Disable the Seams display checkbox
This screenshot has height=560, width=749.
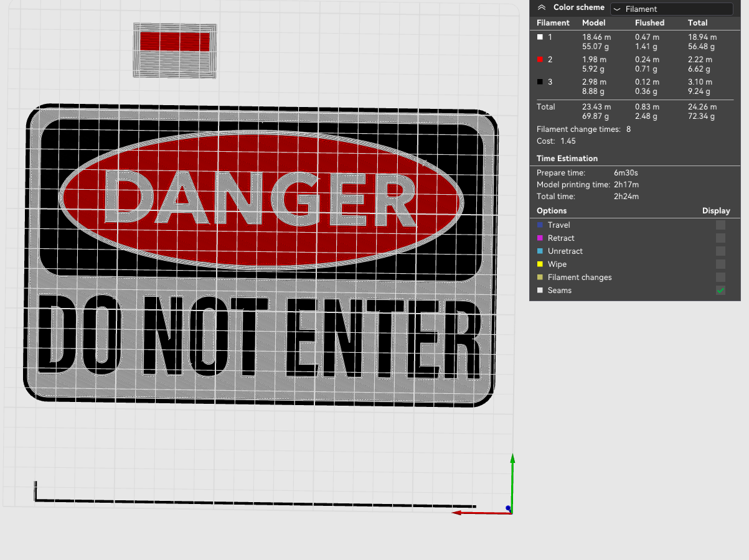(720, 290)
